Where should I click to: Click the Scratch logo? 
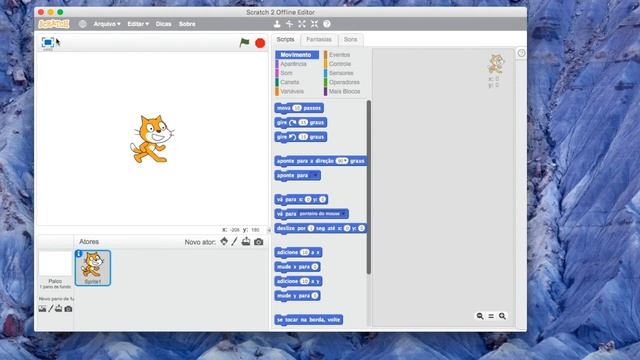coord(54,24)
